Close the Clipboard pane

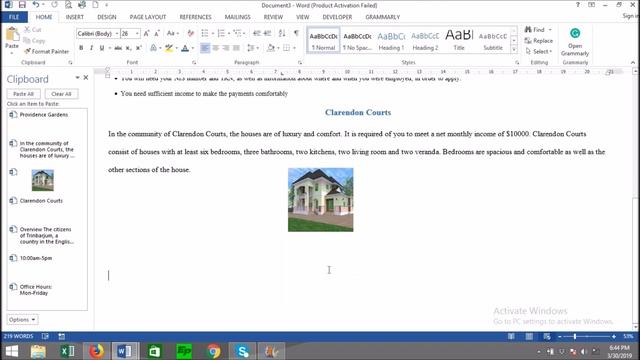86,78
